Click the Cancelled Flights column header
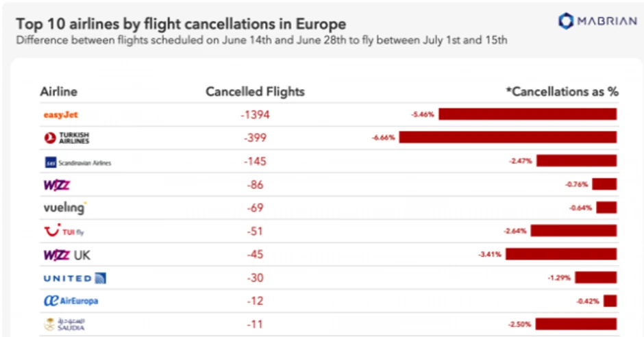The width and height of the screenshot is (644, 337). tap(255, 91)
